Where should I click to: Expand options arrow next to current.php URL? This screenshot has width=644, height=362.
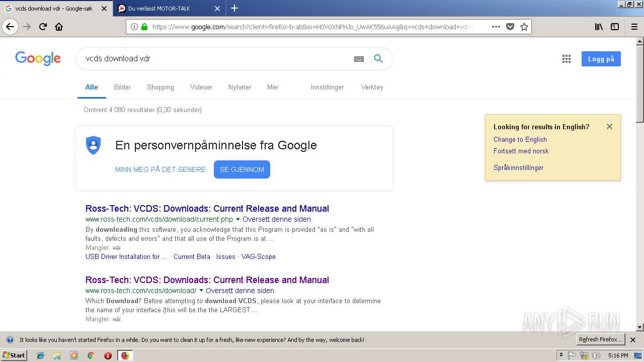click(x=238, y=220)
